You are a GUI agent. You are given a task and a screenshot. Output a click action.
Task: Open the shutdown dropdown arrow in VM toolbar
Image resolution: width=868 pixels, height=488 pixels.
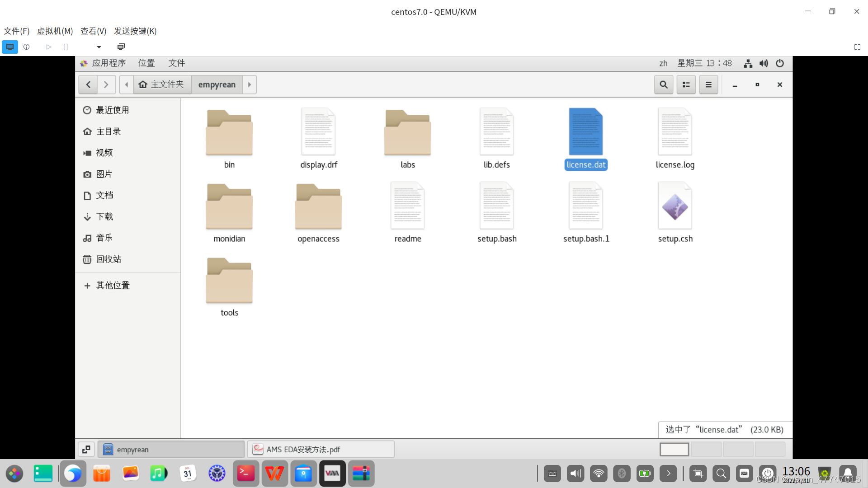(x=99, y=47)
